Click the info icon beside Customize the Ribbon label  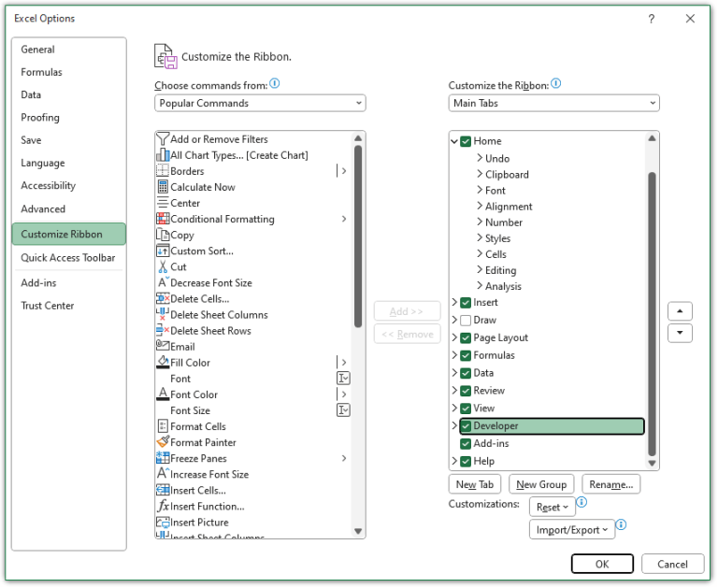pos(555,83)
